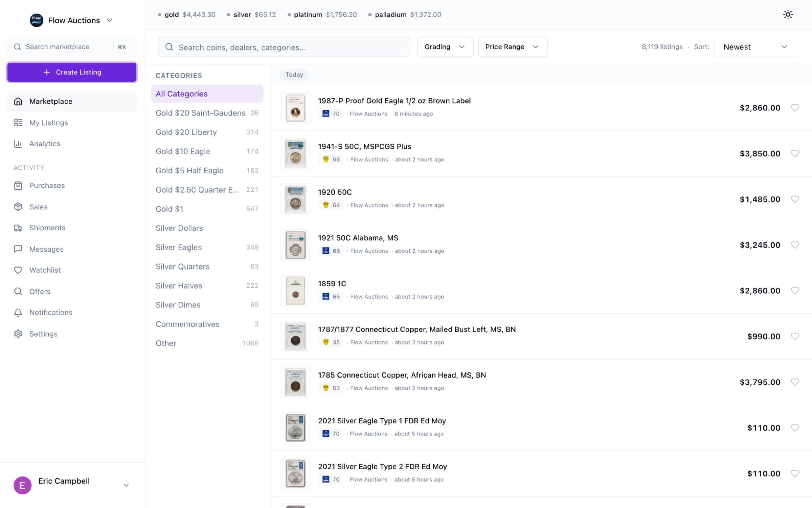Screen dimensions: 812x508
Task: Click the palladium spot price ticker
Action: click(404, 15)
